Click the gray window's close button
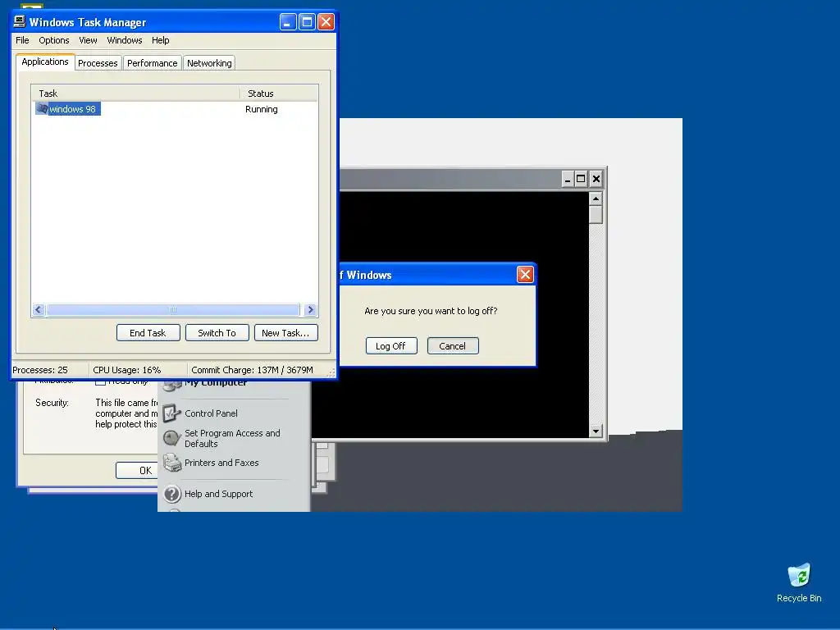Image resolution: width=840 pixels, height=630 pixels. [596, 179]
